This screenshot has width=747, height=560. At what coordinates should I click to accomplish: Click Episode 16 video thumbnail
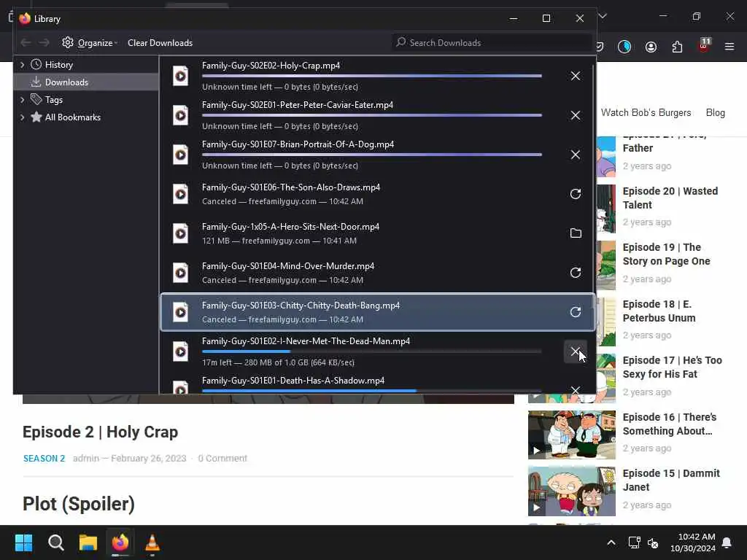[x=571, y=435]
